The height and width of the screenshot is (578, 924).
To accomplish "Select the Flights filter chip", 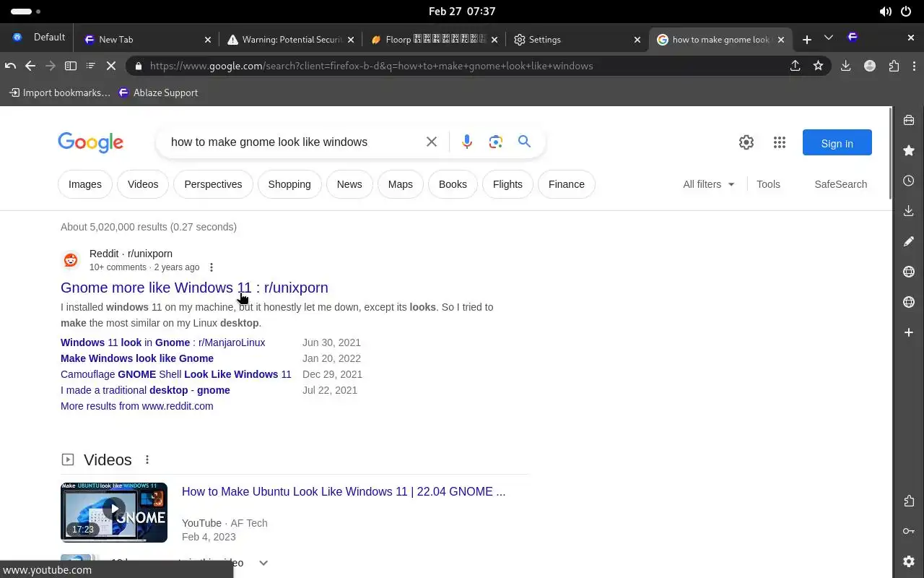I will (507, 184).
